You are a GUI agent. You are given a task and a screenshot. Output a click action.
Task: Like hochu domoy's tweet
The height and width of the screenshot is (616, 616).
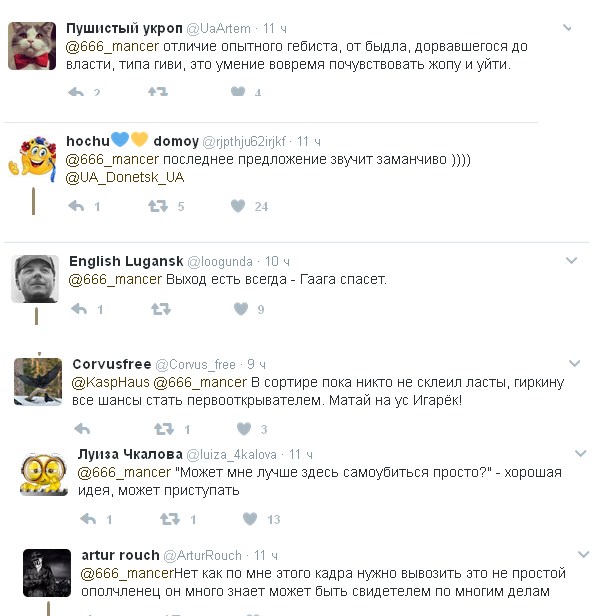[x=238, y=207]
